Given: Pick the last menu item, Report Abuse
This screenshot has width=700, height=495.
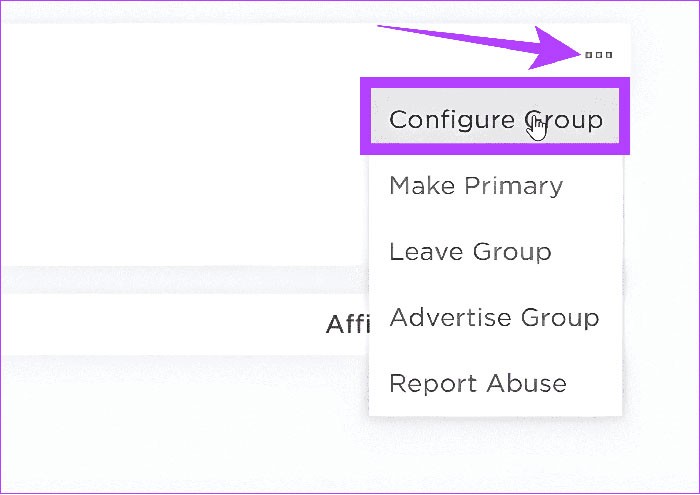Looking at the screenshot, I should coord(477,383).
